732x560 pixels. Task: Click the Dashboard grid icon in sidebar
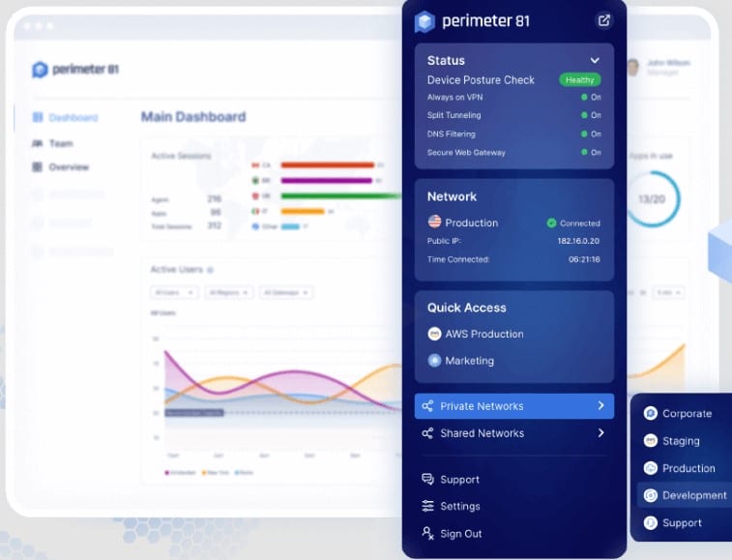[38, 117]
